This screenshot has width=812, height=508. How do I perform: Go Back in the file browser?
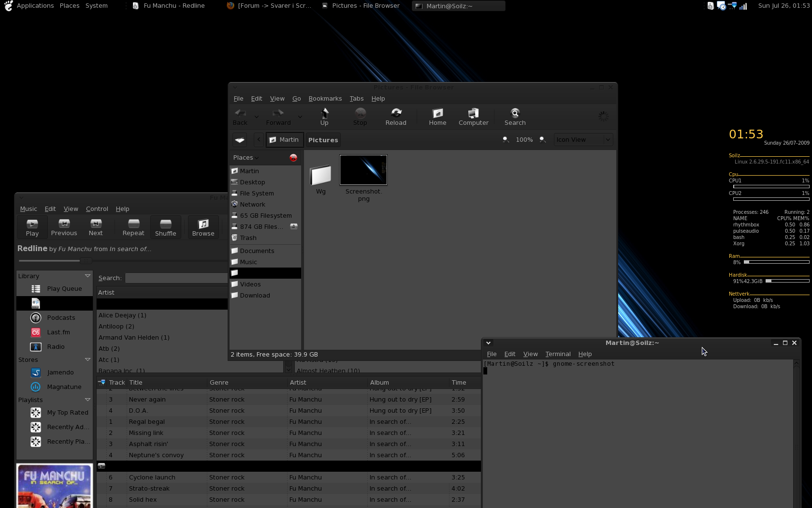coord(240,117)
